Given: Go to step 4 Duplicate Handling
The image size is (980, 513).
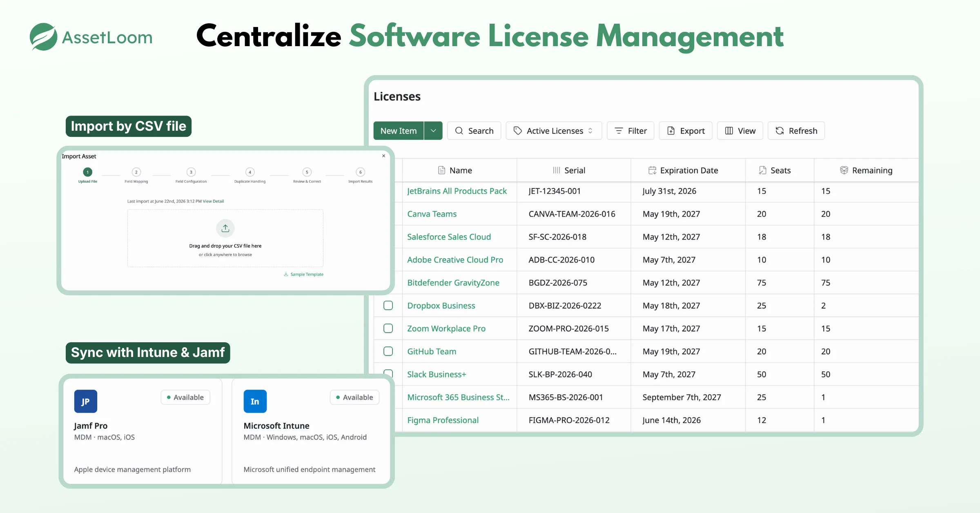Looking at the screenshot, I should click(x=250, y=176).
